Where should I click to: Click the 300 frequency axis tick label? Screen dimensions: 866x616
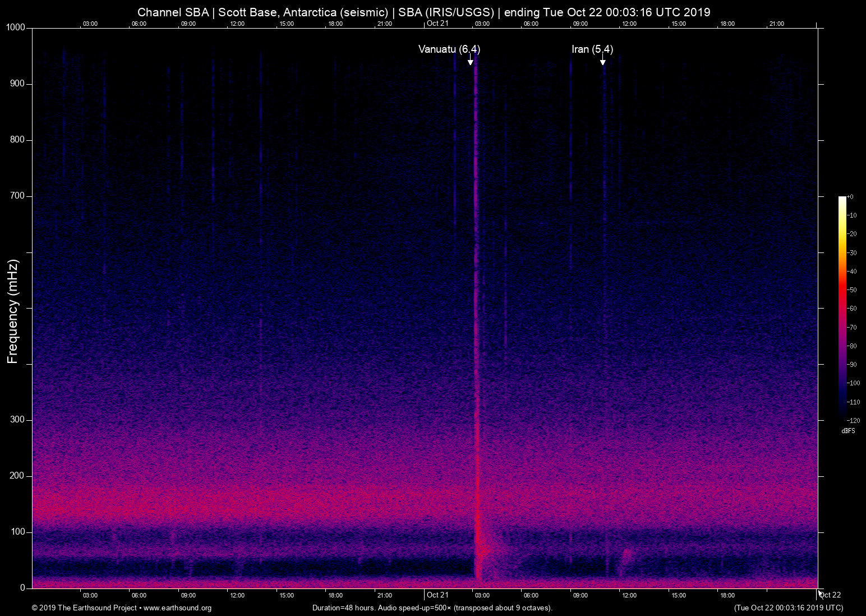pyautogui.click(x=17, y=420)
